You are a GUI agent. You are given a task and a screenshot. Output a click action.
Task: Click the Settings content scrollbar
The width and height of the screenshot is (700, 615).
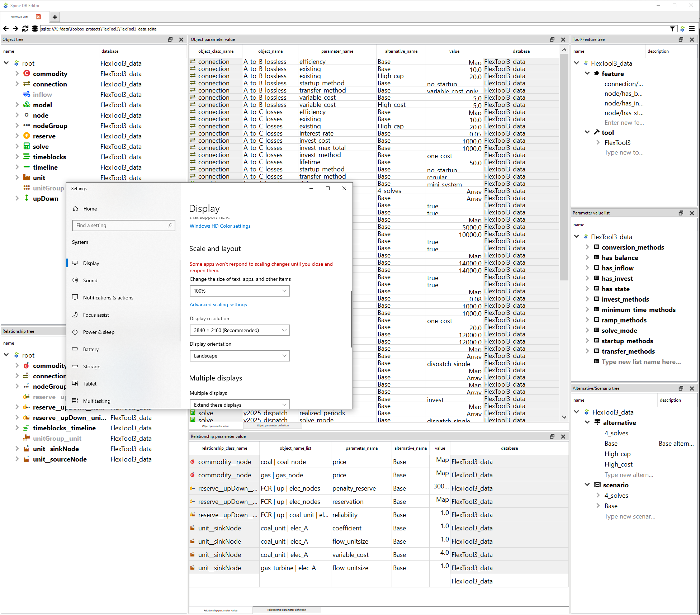click(351, 319)
